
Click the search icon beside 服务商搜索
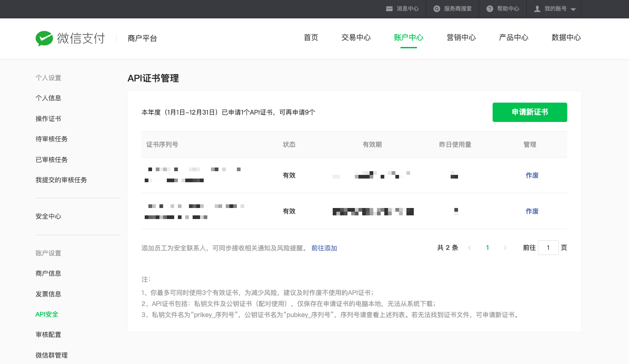pyautogui.click(x=436, y=9)
